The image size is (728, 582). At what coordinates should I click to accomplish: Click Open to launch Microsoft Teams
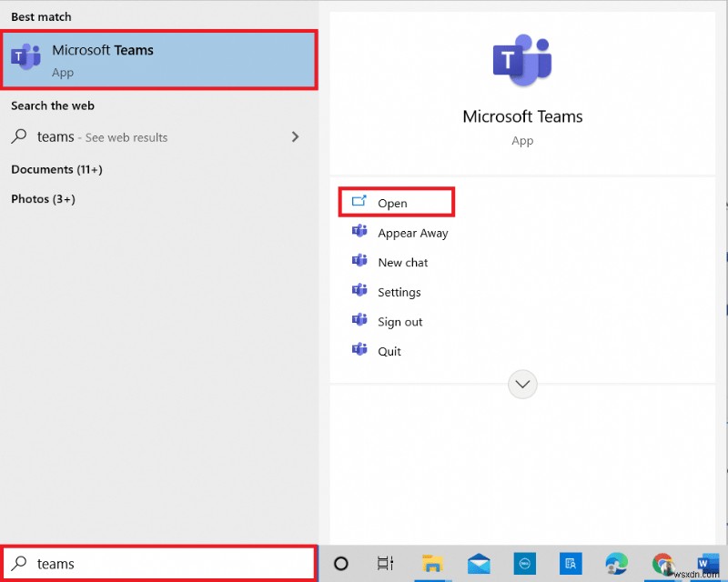click(390, 202)
